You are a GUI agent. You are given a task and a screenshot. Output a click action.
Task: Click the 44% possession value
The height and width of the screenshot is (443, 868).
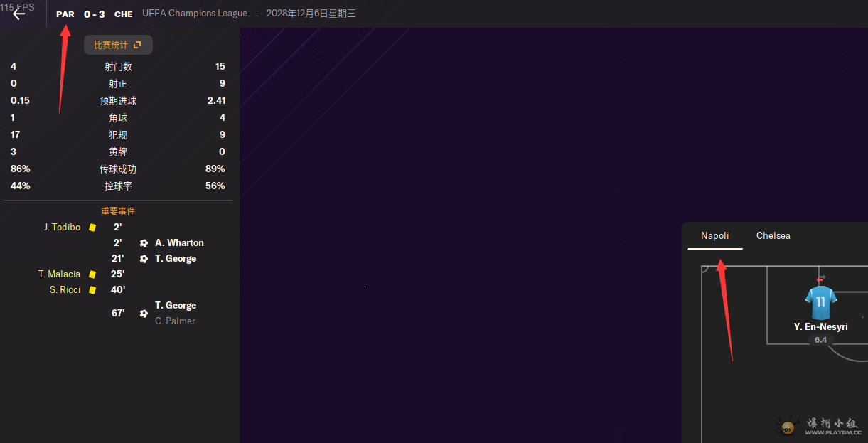click(20, 186)
